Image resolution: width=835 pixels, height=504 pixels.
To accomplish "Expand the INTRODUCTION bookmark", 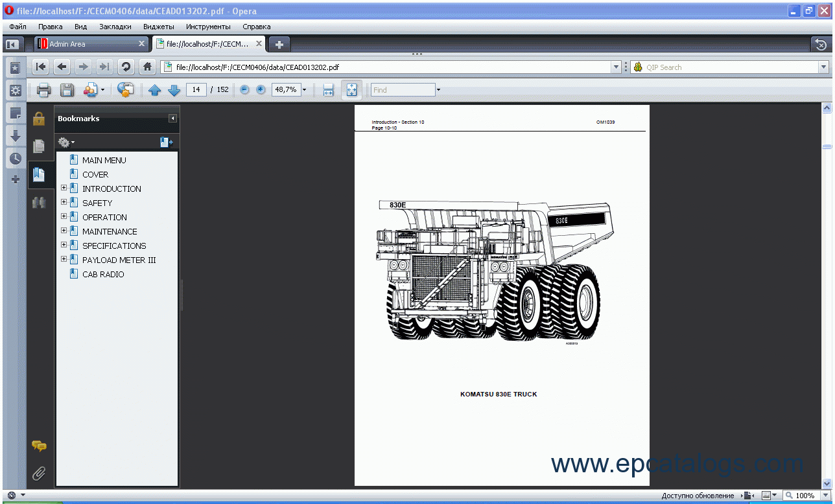I will click(64, 188).
